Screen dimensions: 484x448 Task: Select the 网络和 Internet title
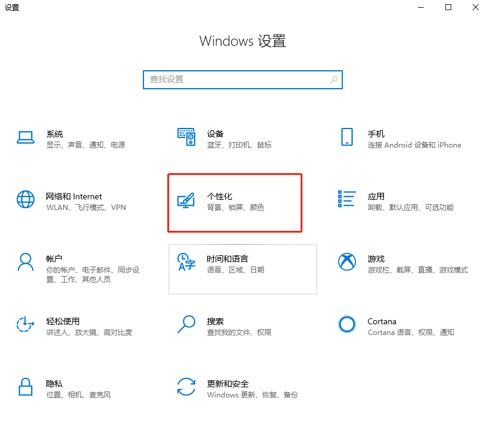click(74, 196)
